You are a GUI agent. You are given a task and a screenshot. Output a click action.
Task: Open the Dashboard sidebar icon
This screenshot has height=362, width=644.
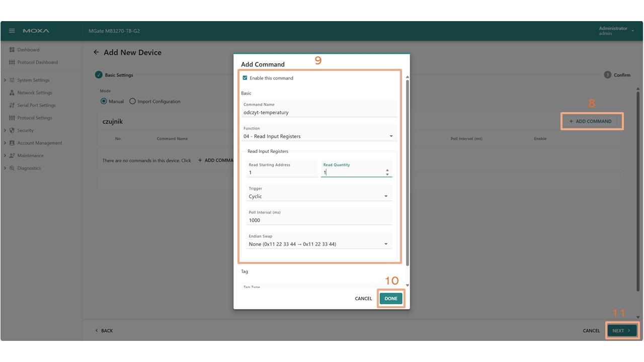12,50
